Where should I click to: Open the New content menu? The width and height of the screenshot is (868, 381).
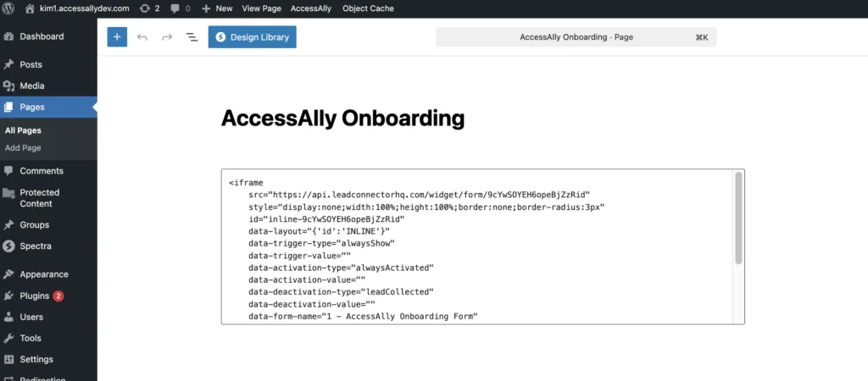point(217,8)
